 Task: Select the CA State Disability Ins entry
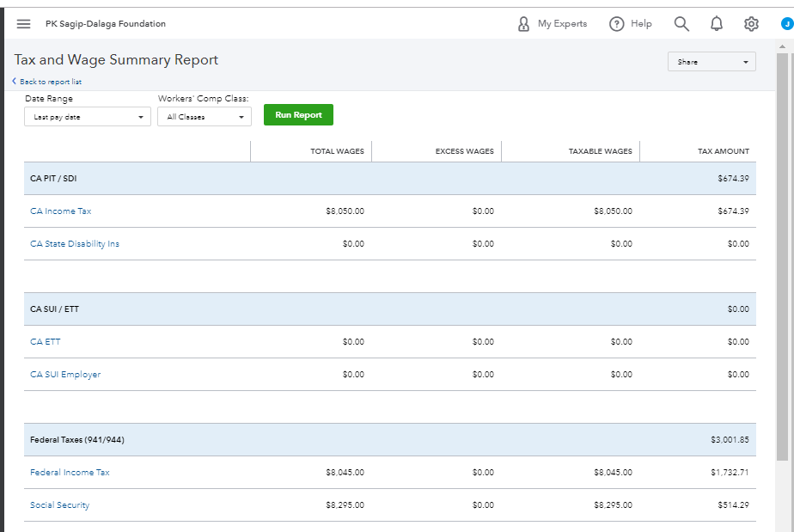tap(75, 243)
